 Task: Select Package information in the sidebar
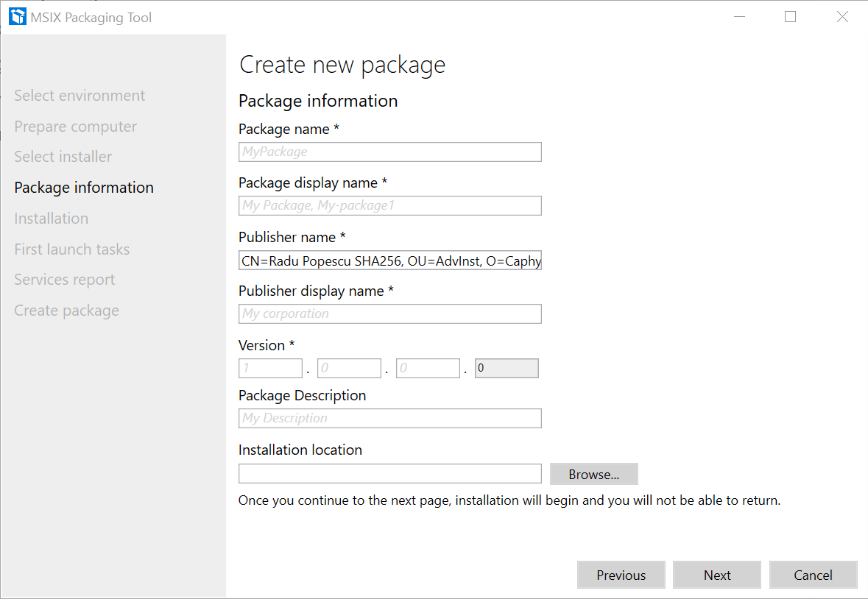(84, 188)
